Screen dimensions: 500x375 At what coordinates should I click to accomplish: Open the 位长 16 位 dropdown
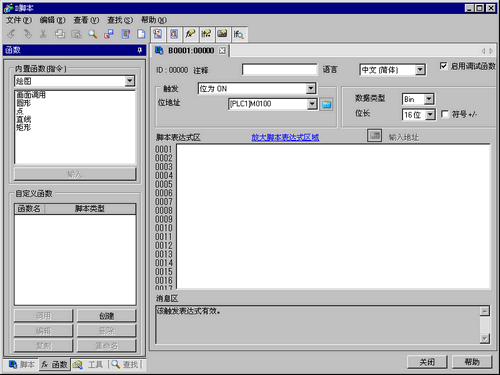click(430, 115)
